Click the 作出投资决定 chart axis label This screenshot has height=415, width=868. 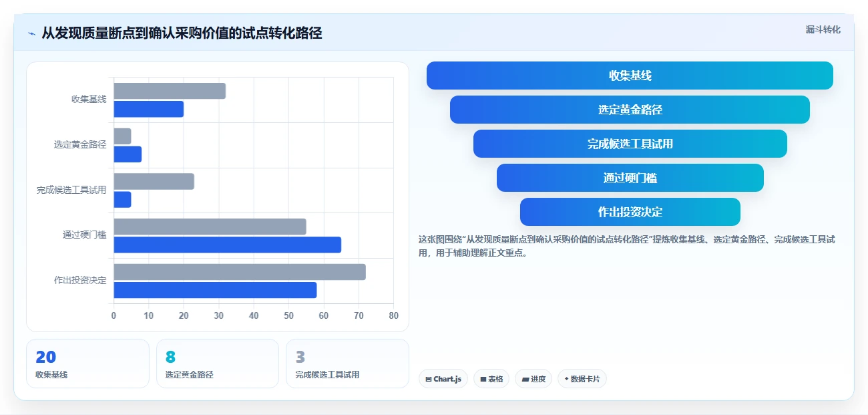[x=80, y=280]
